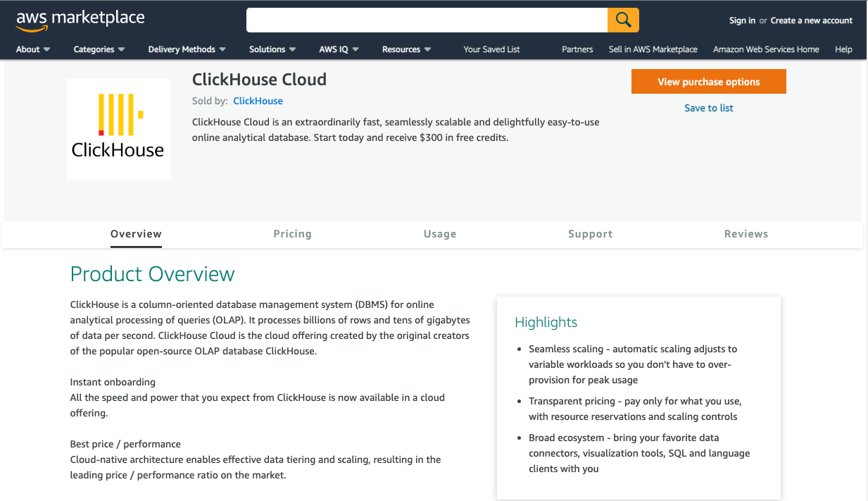
Task: Click the AWS Marketplace logo
Action: pos(80,20)
